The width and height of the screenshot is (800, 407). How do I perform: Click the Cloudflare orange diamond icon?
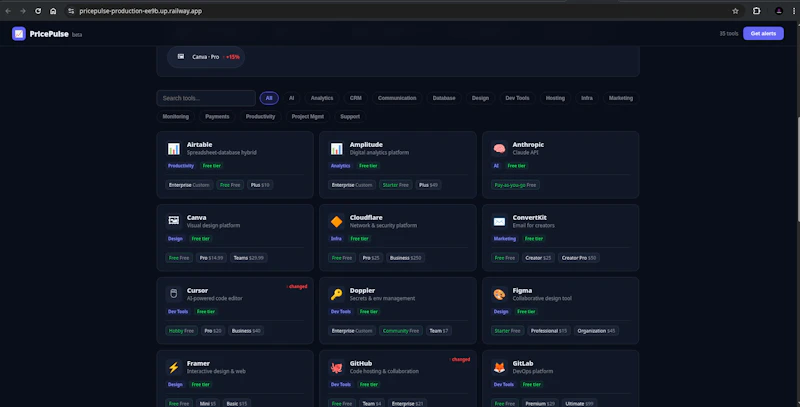coord(336,221)
